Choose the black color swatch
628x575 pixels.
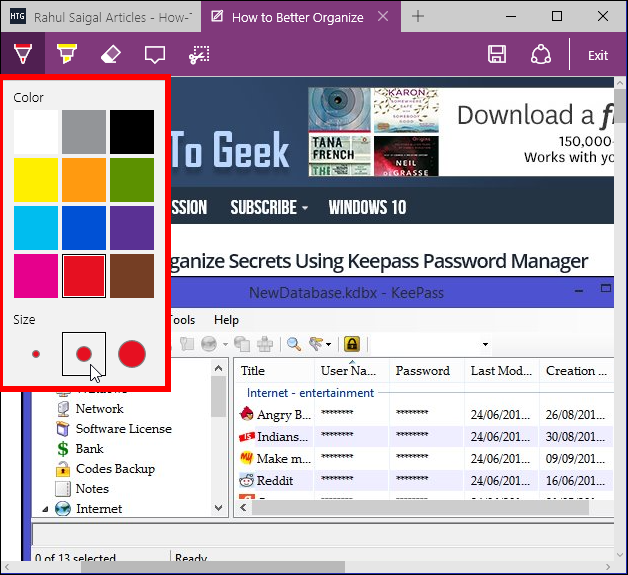(132, 132)
